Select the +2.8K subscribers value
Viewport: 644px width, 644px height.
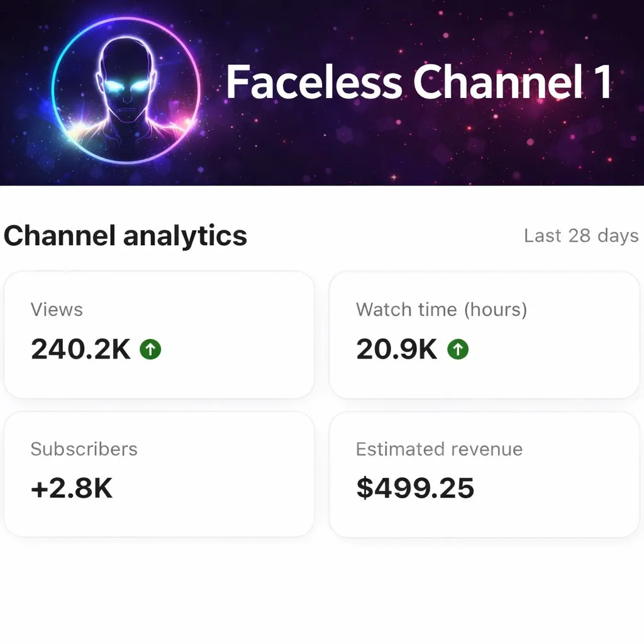(x=72, y=489)
